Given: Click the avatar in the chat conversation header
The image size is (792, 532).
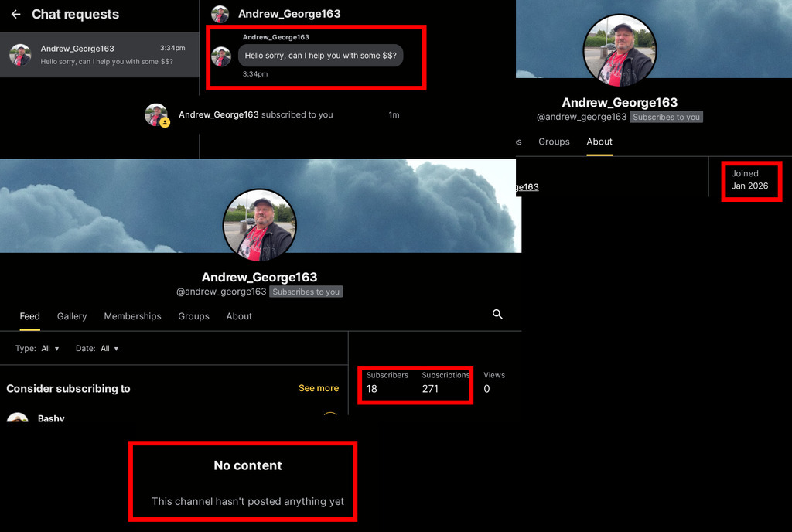Looking at the screenshot, I should tap(220, 14).
